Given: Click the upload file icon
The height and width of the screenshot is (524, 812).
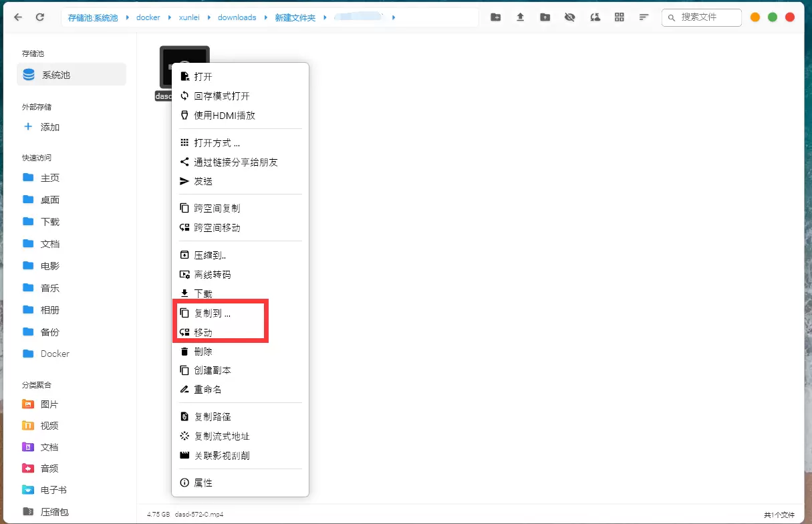Looking at the screenshot, I should point(520,17).
